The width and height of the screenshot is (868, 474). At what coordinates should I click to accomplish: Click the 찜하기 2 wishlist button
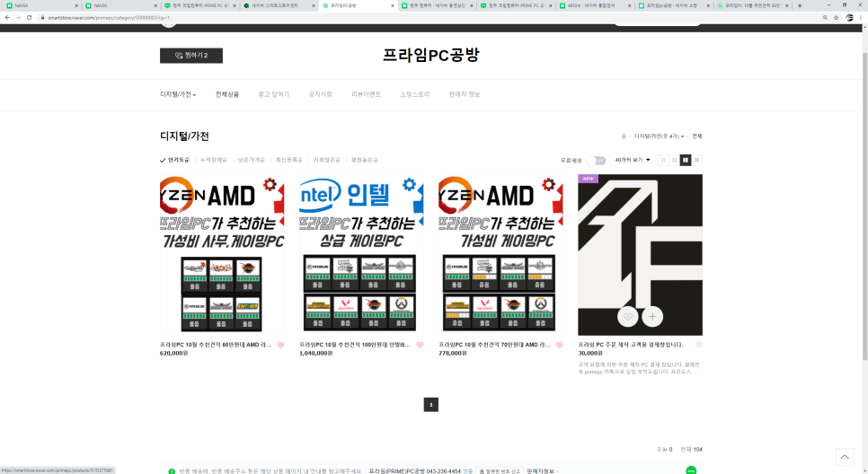191,56
